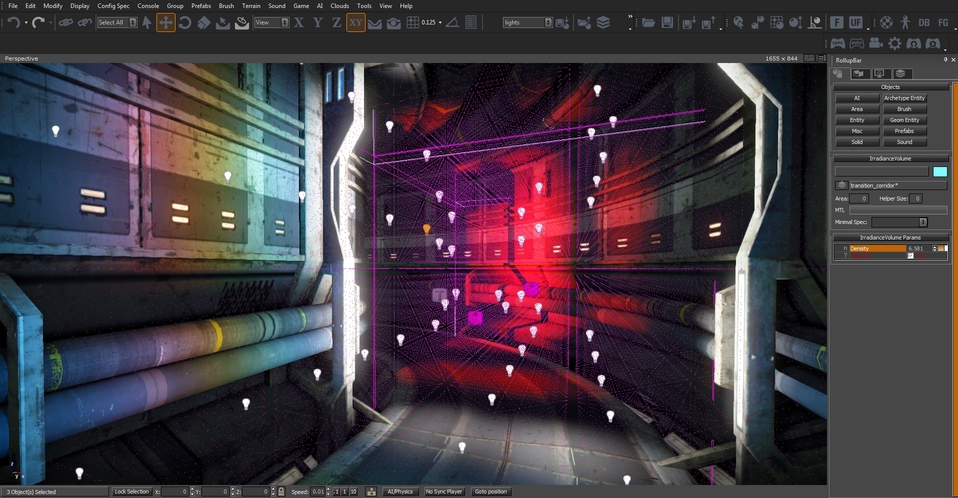Click the Helper Size input field
The height and width of the screenshot is (498, 958).
point(916,199)
